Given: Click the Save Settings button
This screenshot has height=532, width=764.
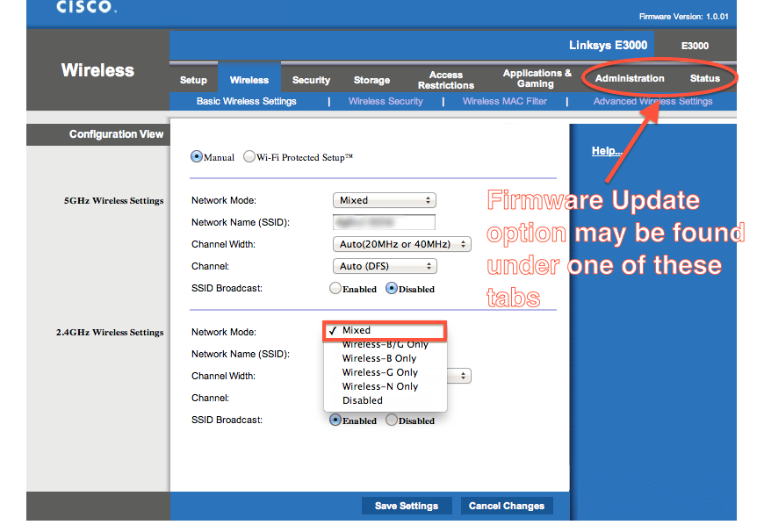Looking at the screenshot, I should [x=407, y=506].
